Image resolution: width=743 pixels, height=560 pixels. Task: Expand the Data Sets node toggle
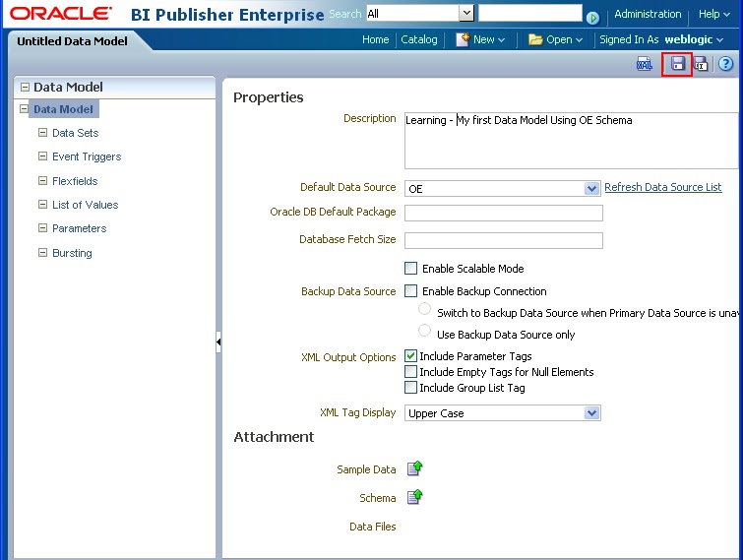[x=42, y=132]
